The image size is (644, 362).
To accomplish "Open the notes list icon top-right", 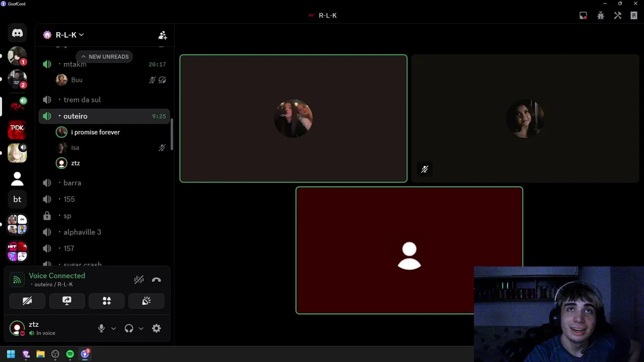I will [634, 16].
